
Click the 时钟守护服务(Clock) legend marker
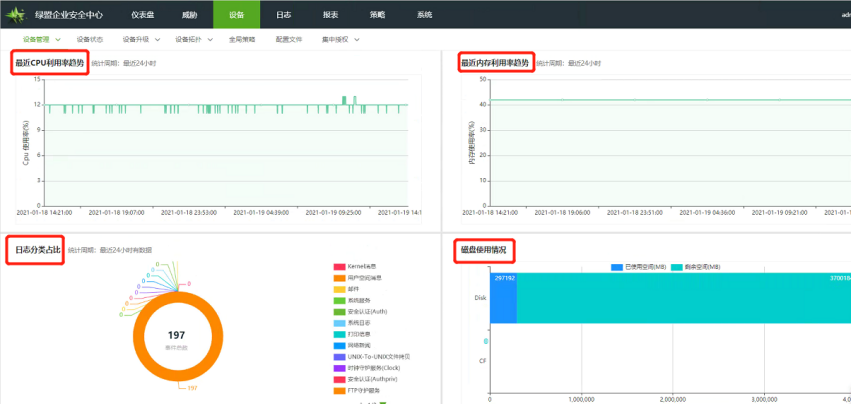tap(338, 367)
